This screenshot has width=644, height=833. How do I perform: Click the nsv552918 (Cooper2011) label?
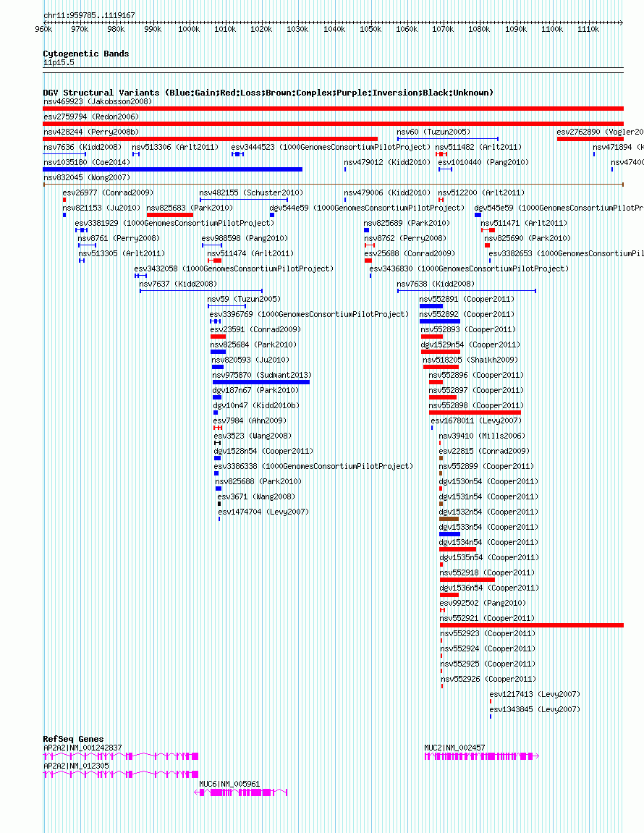point(487,572)
